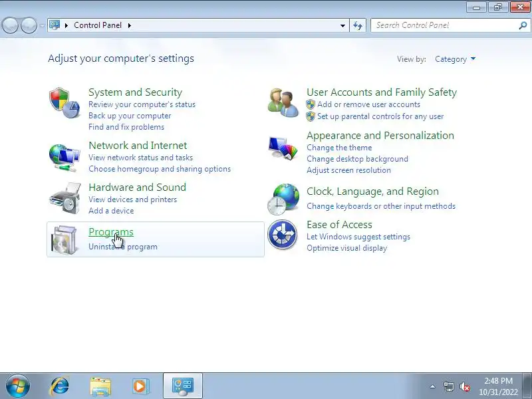532x399 pixels.
Task: Open Clock, Language, and Region heading
Action: 372,192
